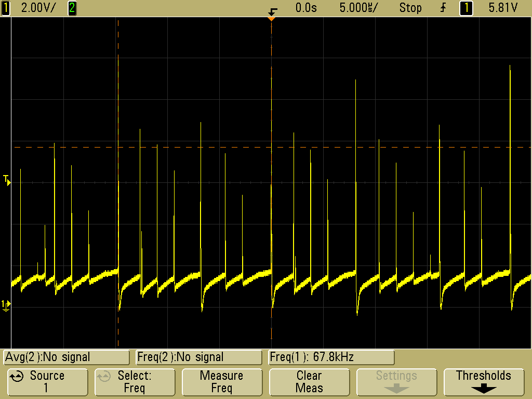Click the grey arrow on Settings softkey
Screen dimensions: 532x399
coord(396,389)
